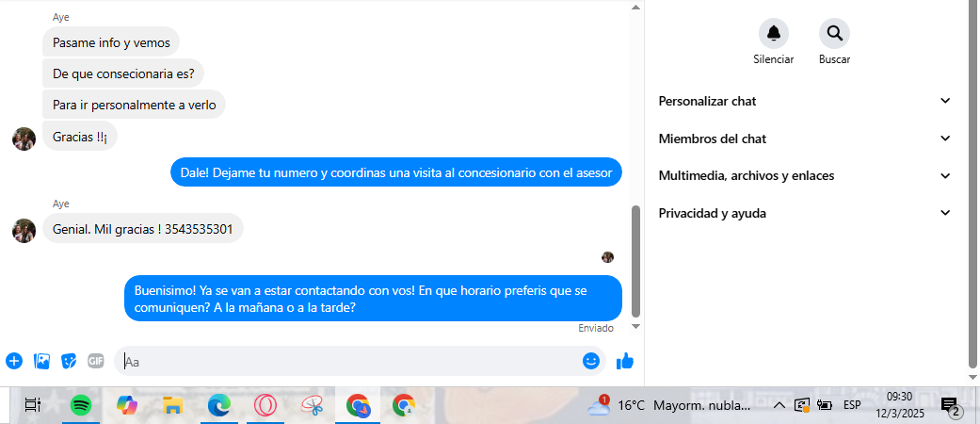Expand Multimedia, archivos y enlaces section

(x=805, y=176)
